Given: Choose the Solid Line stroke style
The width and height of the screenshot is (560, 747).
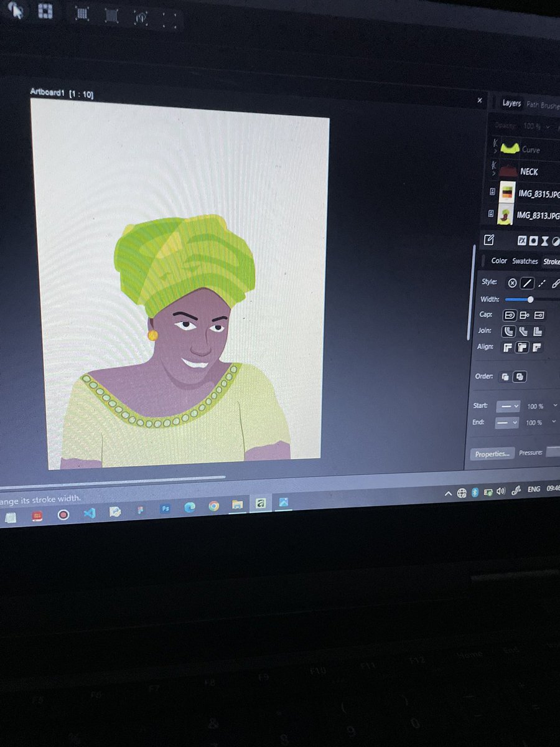Looking at the screenshot, I should [x=527, y=283].
